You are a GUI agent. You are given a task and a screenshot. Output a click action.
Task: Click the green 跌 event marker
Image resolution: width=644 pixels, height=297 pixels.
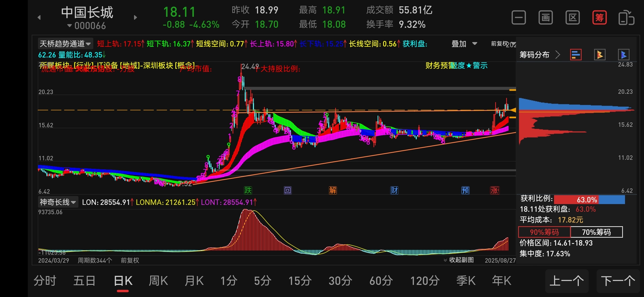coord(248,190)
